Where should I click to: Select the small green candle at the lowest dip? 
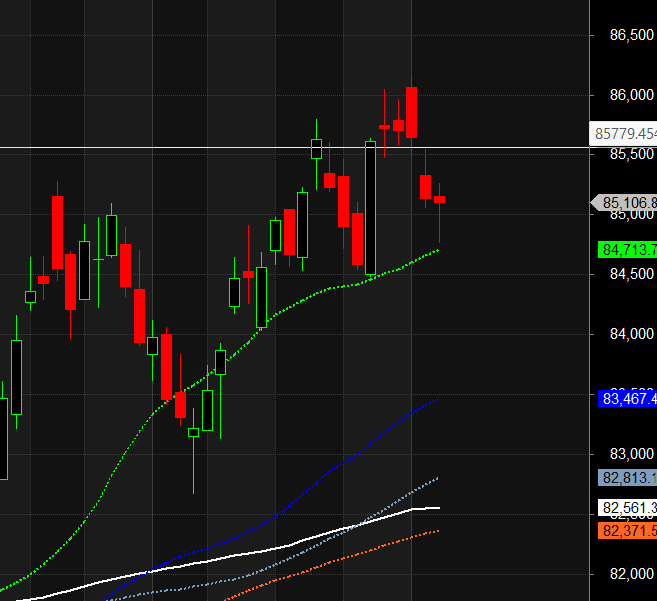click(193, 432)
